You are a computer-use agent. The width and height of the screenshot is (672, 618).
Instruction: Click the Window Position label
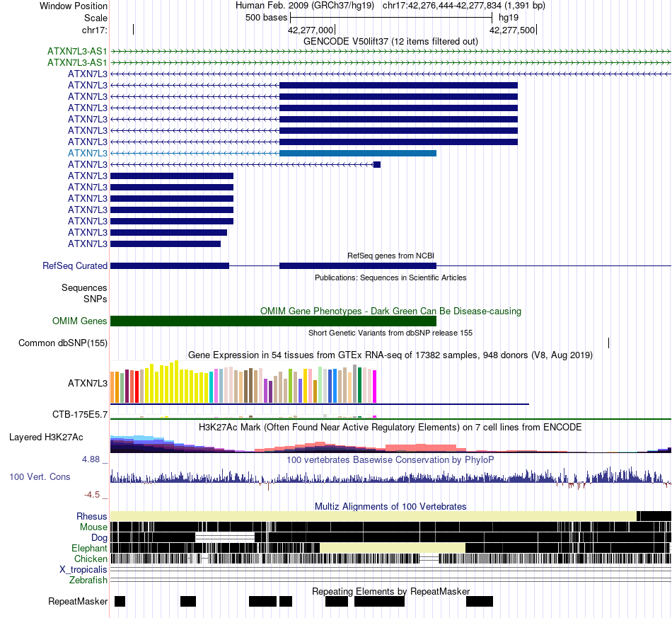(x=74, y=6)
